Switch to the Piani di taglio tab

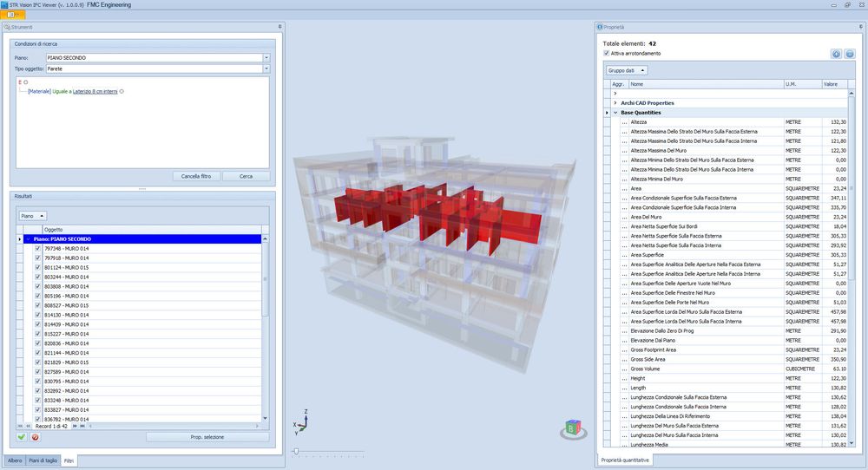[43, 460]
